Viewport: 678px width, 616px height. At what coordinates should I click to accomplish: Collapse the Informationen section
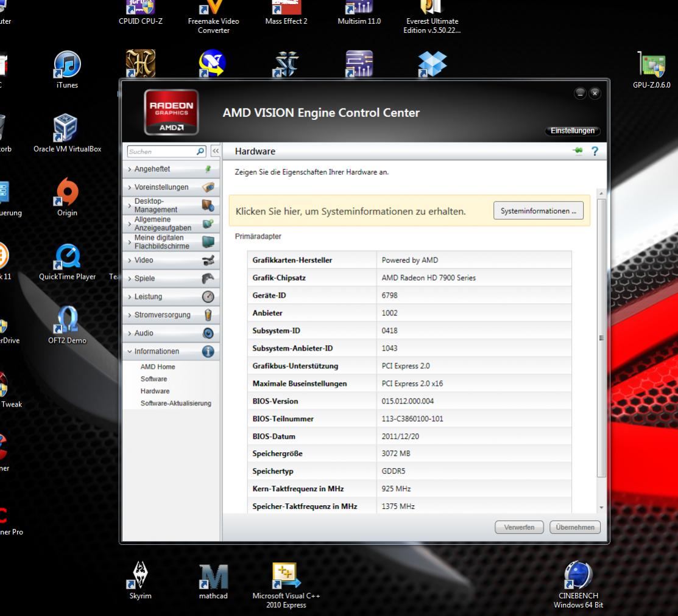click(171, 351)
